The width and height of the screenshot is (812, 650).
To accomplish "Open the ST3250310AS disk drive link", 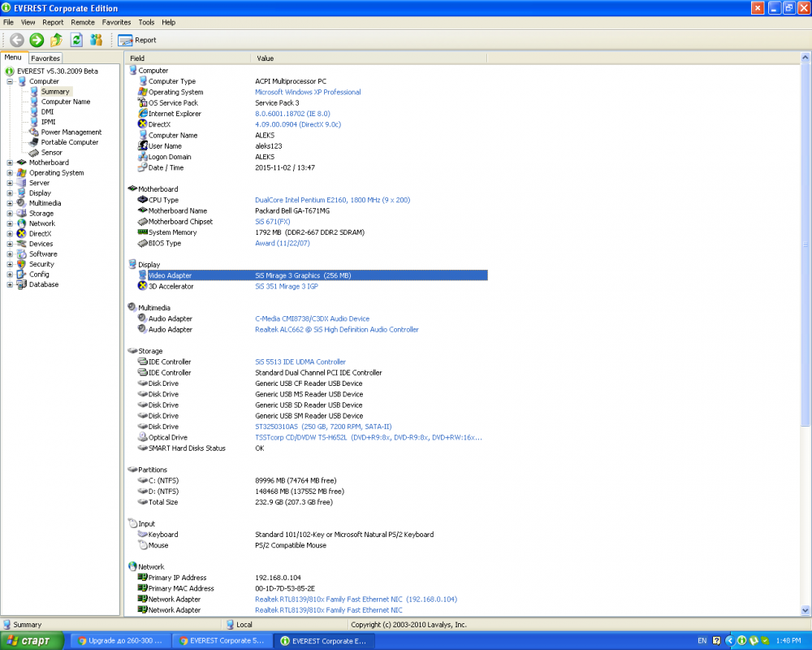I will click(x=323, y=427).
